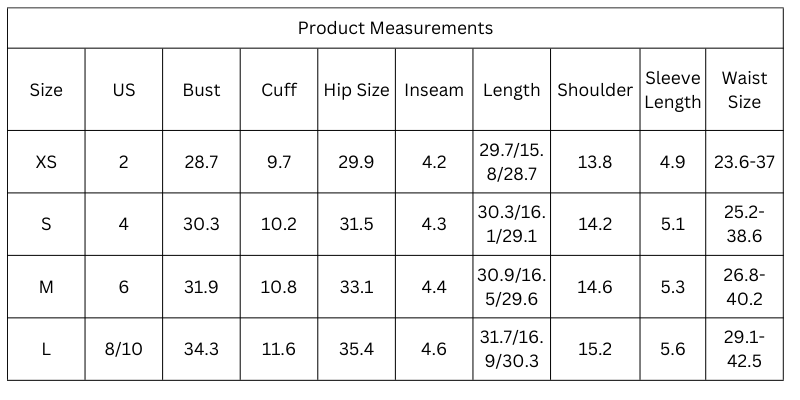The height and width of the screenshot is (400, 800).
Task: Select the Size column header
Action: (46, 90)
